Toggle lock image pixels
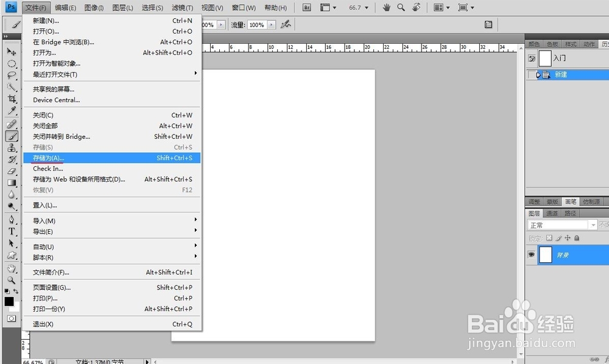Screen dimensions: 609x364 click(x=558, y=238)
